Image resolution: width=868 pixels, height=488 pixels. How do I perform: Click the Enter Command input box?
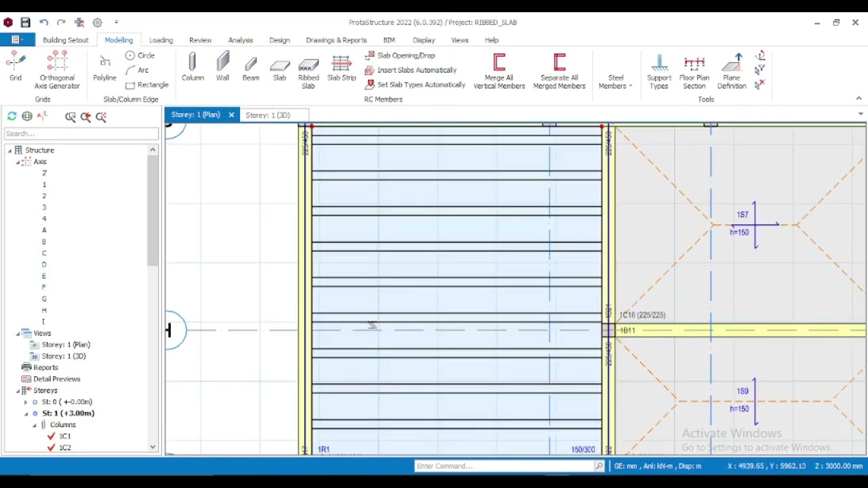505,466
